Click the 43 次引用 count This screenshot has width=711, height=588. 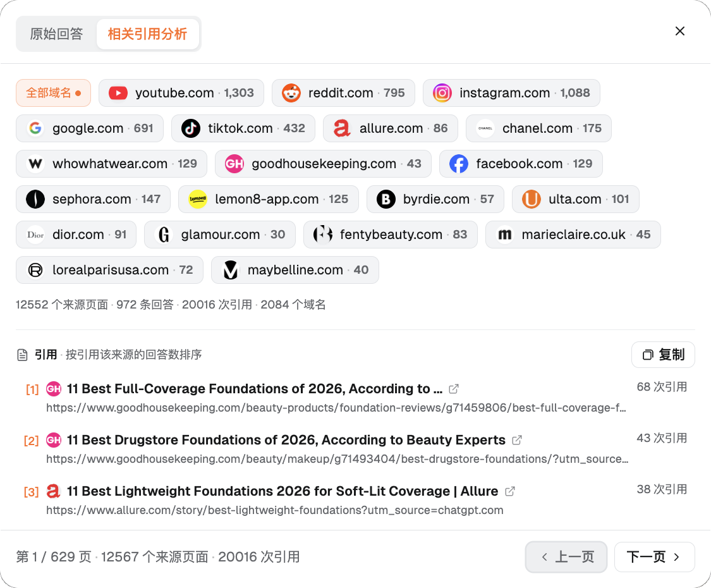[x=662, y=438]
